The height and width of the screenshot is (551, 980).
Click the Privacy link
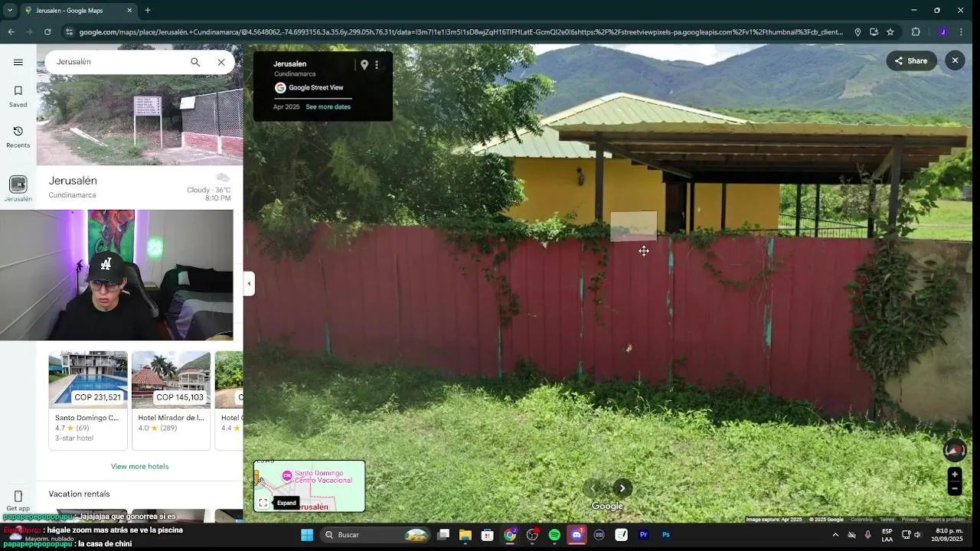(910, 520)
